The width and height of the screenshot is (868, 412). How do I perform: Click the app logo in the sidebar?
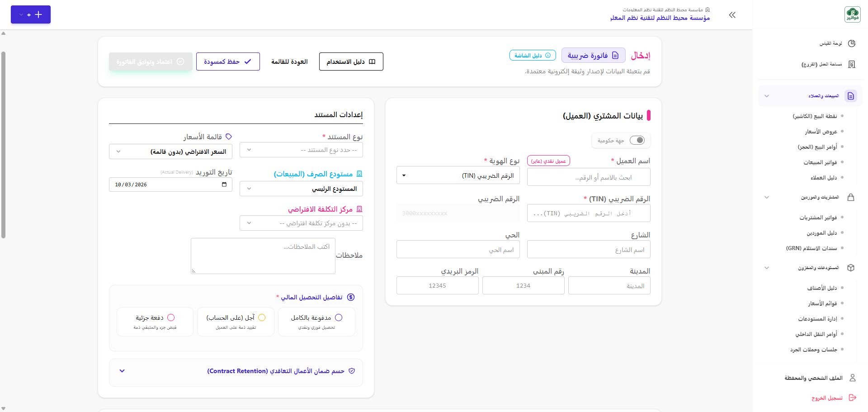click(853, 14)
